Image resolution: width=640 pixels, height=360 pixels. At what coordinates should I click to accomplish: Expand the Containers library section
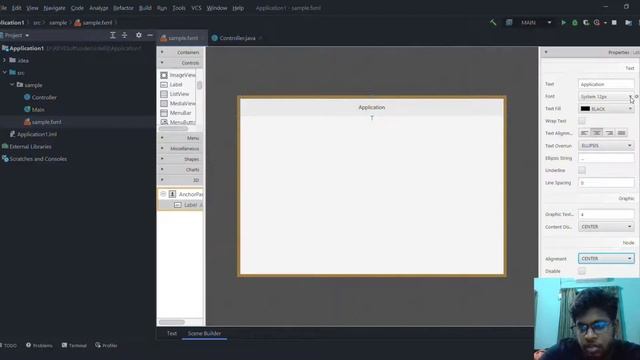click(180, 52)
